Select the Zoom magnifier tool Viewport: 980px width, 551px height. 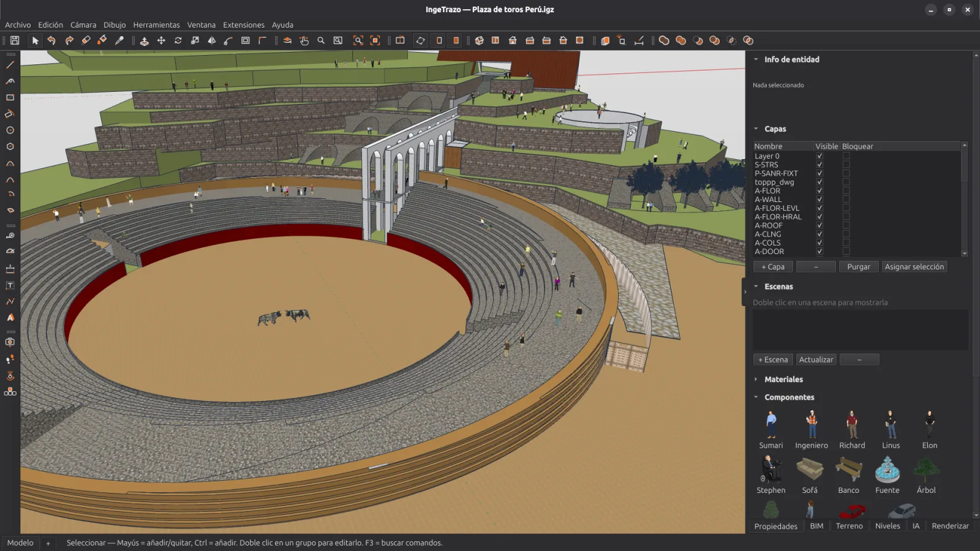321,40
